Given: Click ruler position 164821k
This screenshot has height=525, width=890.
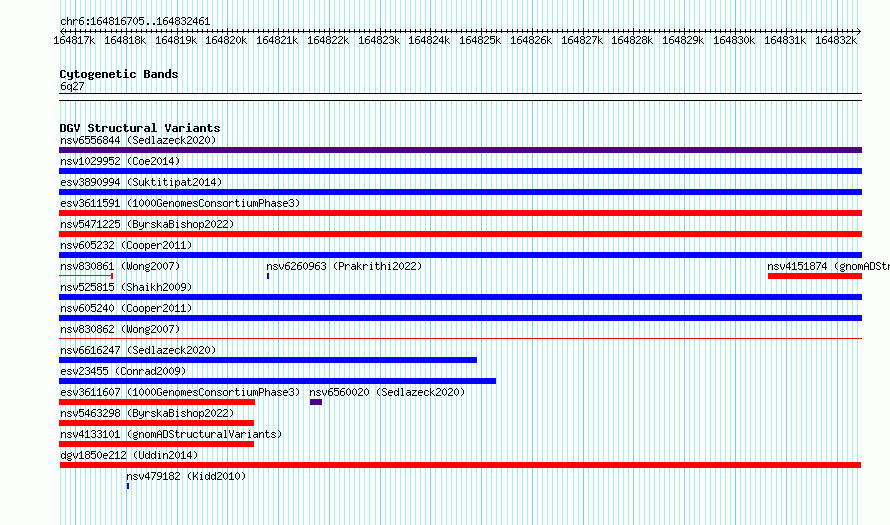Looking at the screenshot, I should (x=277, y=40).
